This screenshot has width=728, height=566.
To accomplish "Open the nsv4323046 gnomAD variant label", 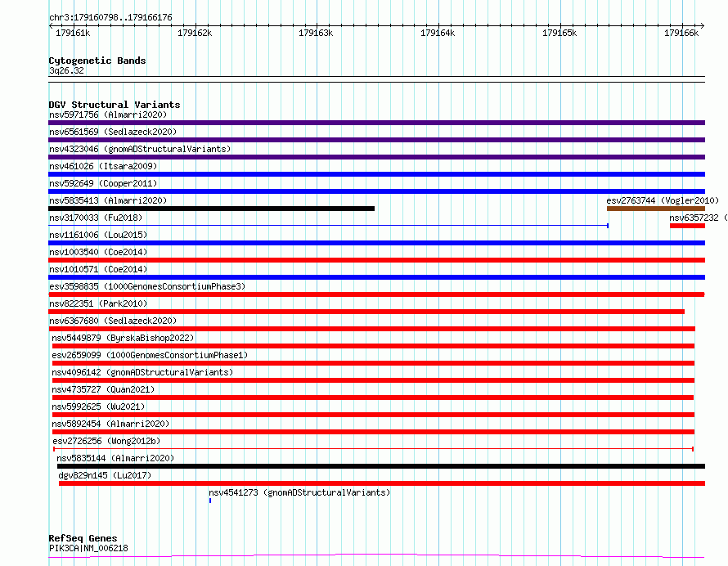I will coord(139,149).
